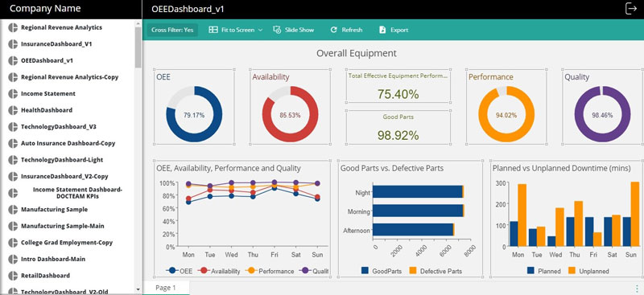Viewport: 644px width, 295px height.
Task: Click the Fit to Screen layout icon
Action: [213, 30]
